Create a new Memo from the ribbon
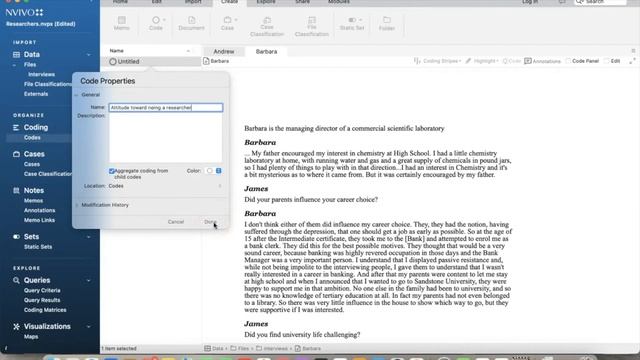 (122, 23)
